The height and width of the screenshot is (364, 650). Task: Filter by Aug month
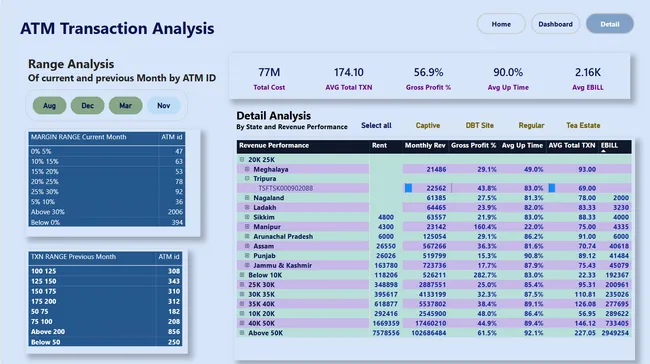click(49, 106)
